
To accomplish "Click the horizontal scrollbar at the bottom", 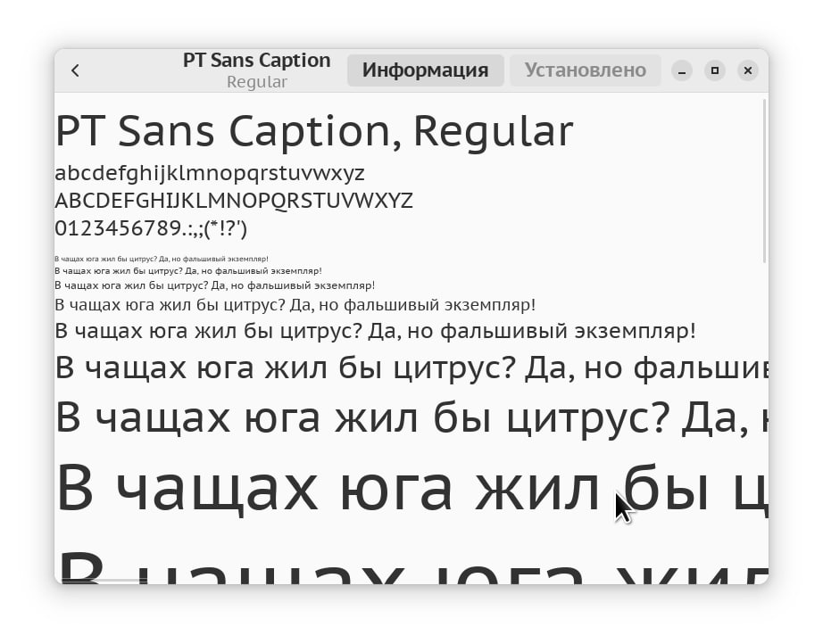I will tap(105, 580).
